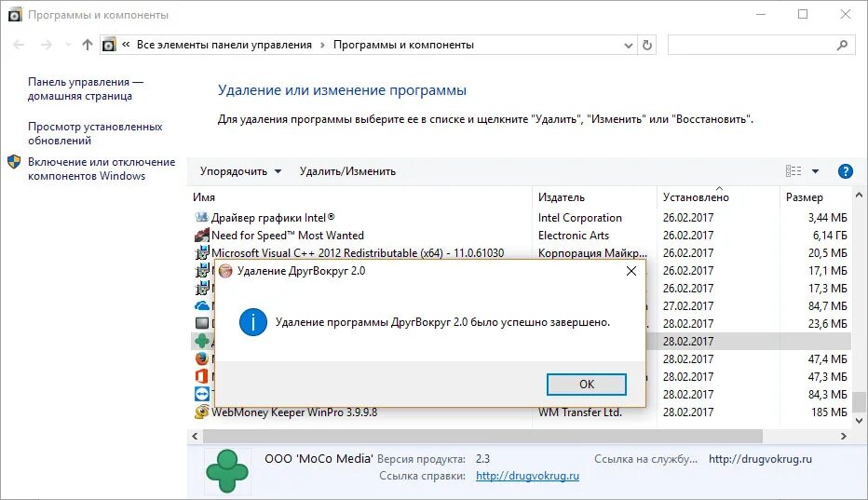Click the blue information icon in dialog
868x500 pixels.
(x=253, y=322)
